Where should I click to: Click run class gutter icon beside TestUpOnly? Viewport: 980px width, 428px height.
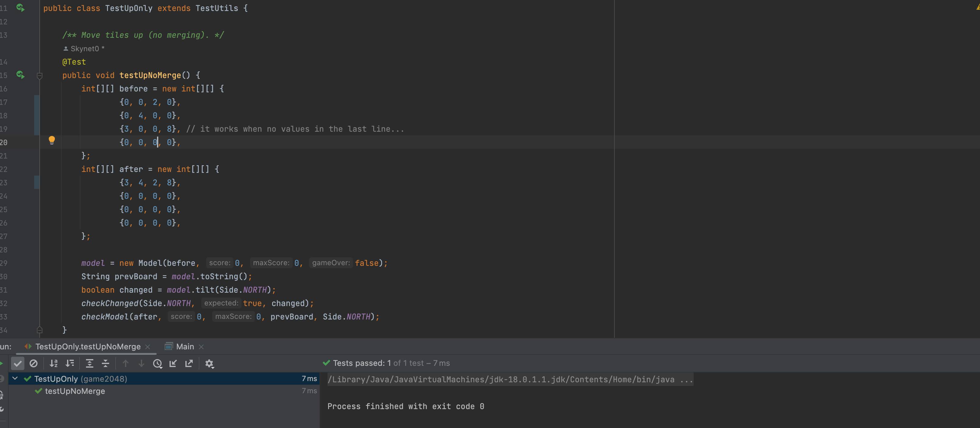[20, 8]
